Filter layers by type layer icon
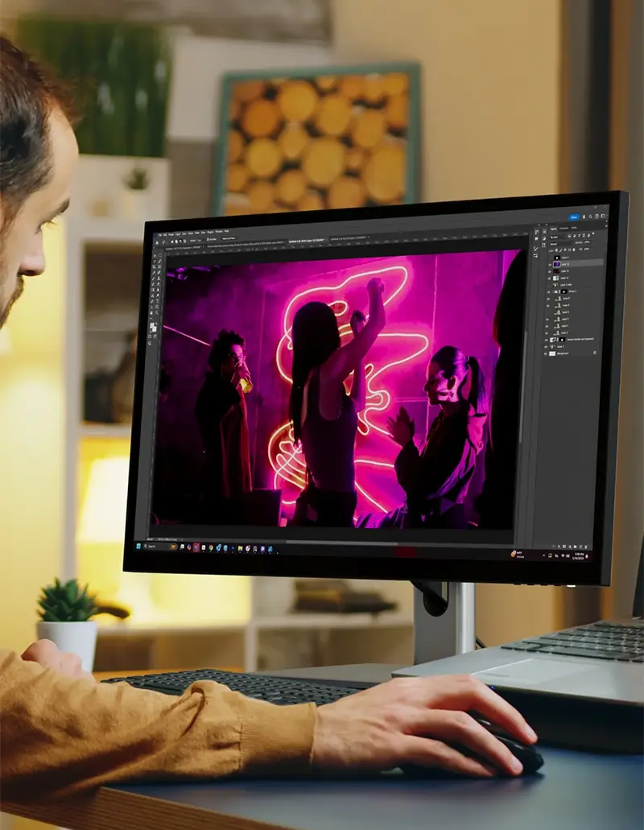The height and width of the screenshot is (830, 644). tap(579, 236)
